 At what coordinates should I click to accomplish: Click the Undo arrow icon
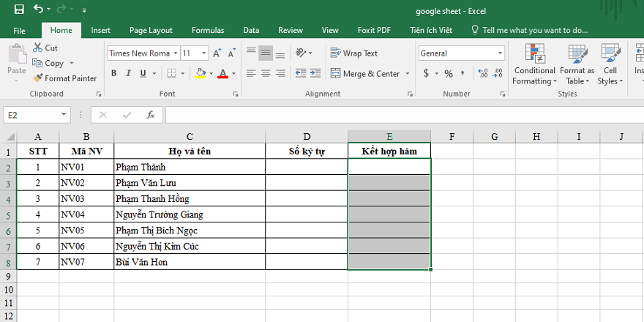pos(38,10)
